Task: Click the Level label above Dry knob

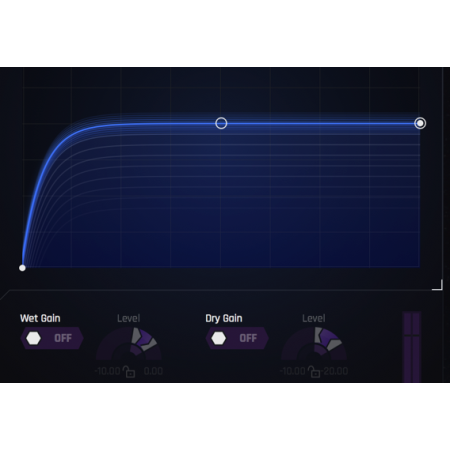Action: coord(314,318)
